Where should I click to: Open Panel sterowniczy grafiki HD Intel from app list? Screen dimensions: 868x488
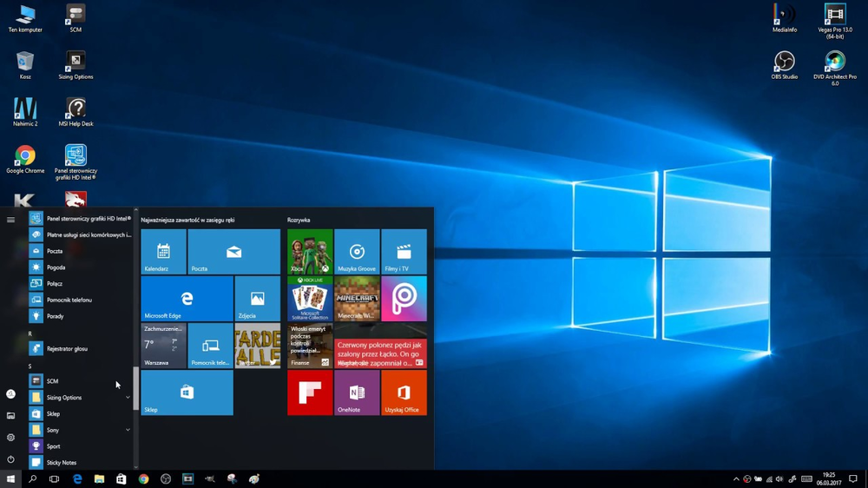80,218
